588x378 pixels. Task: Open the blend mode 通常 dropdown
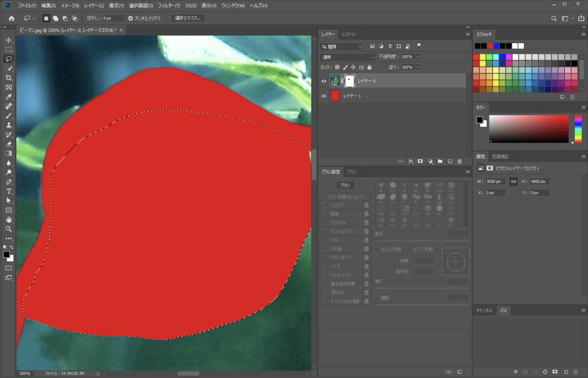tap(348, 57)
